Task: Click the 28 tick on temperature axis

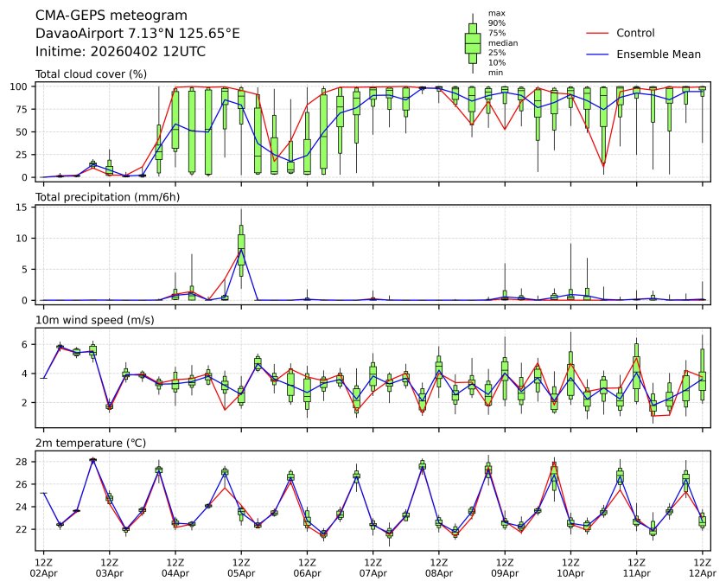Action: point(26,462)
